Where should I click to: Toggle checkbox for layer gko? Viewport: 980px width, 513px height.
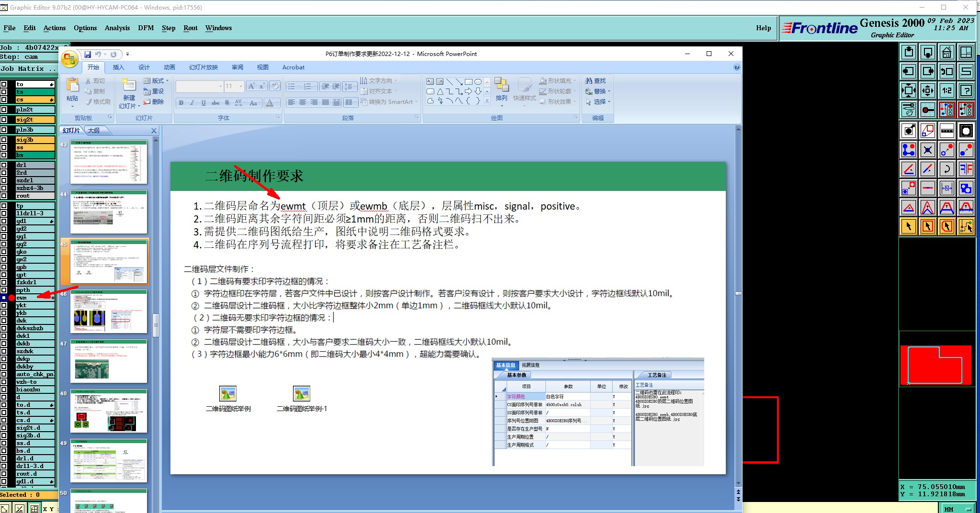pyautogui.click(x=4, y=252)
